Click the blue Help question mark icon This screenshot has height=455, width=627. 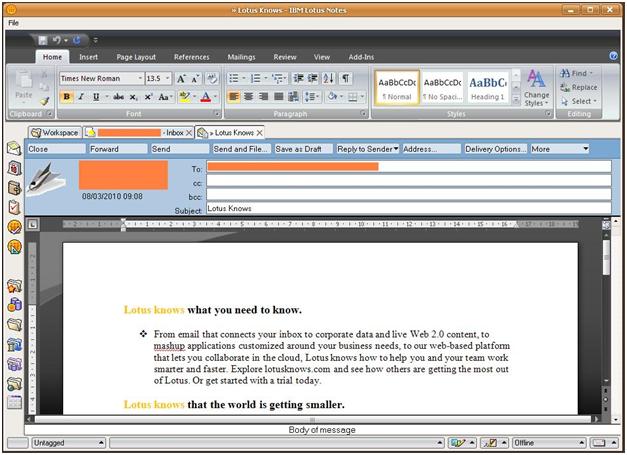tap(613, 56)
